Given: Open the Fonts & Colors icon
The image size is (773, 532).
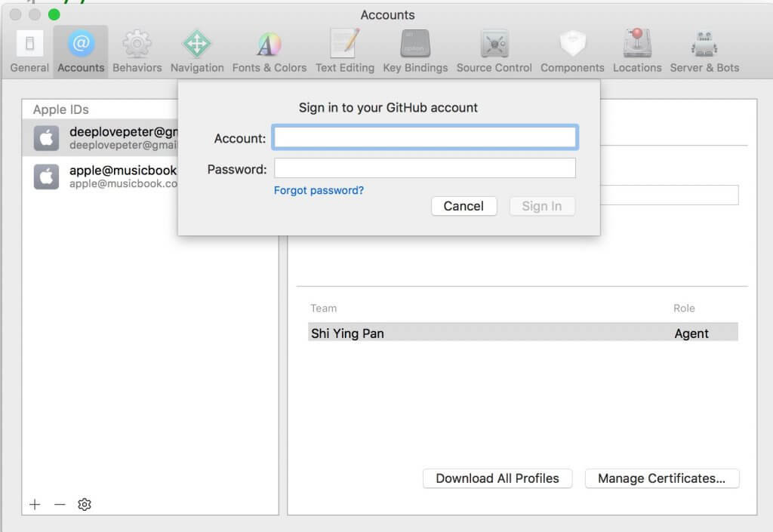Looking at the screenshot, I should [269, 45].
